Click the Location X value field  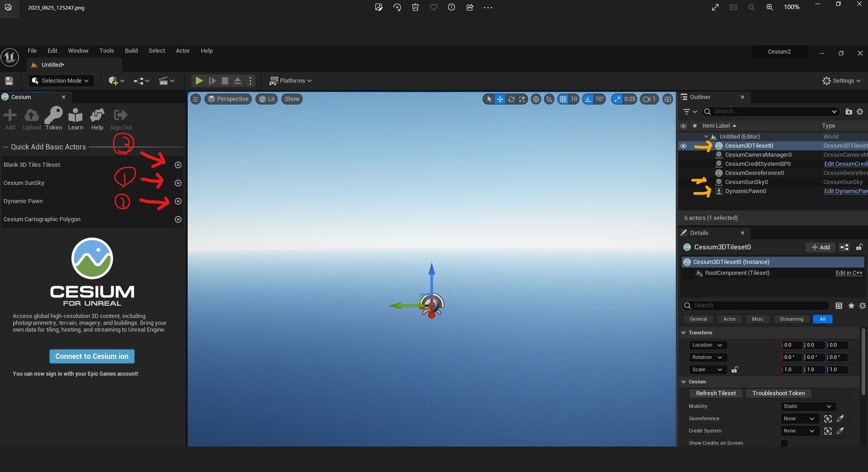tap(791, 345)
